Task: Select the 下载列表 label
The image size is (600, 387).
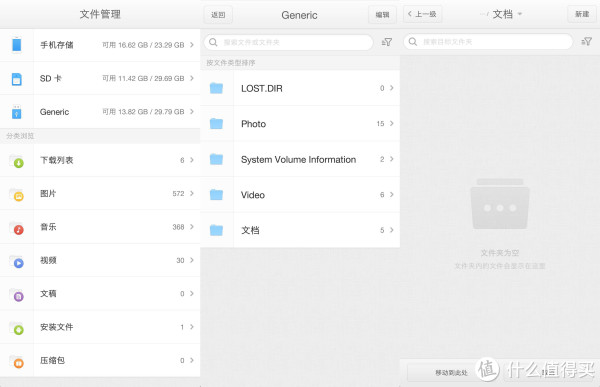Action: pos(57,160)
